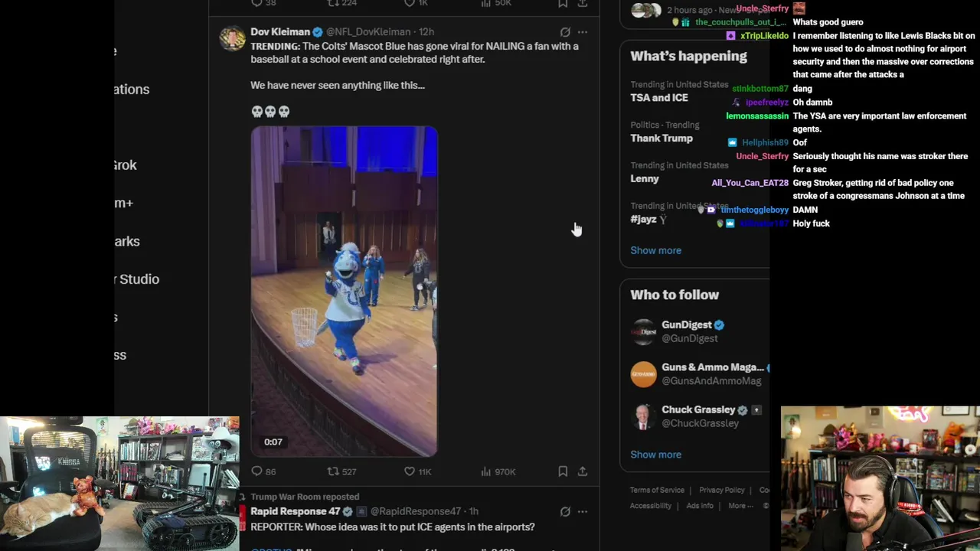This screenshot has width=980, height=551.
Task: Open GunDigest profile name
Action: [687, 325]
